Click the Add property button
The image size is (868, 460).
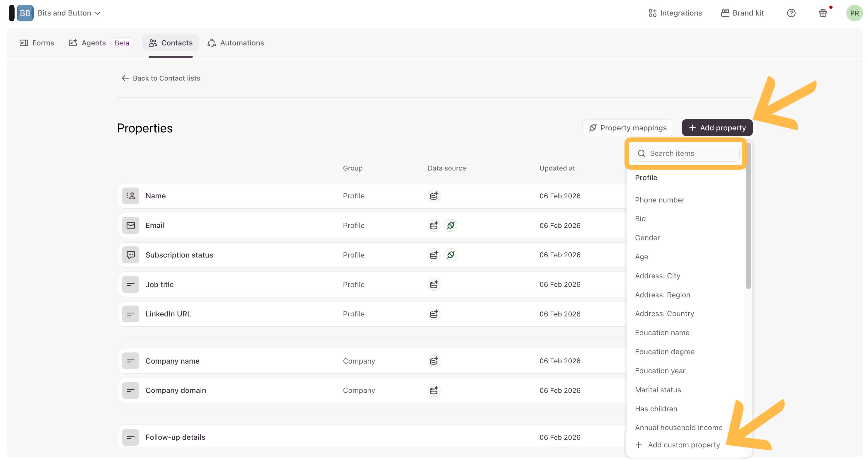pos(717,128)
